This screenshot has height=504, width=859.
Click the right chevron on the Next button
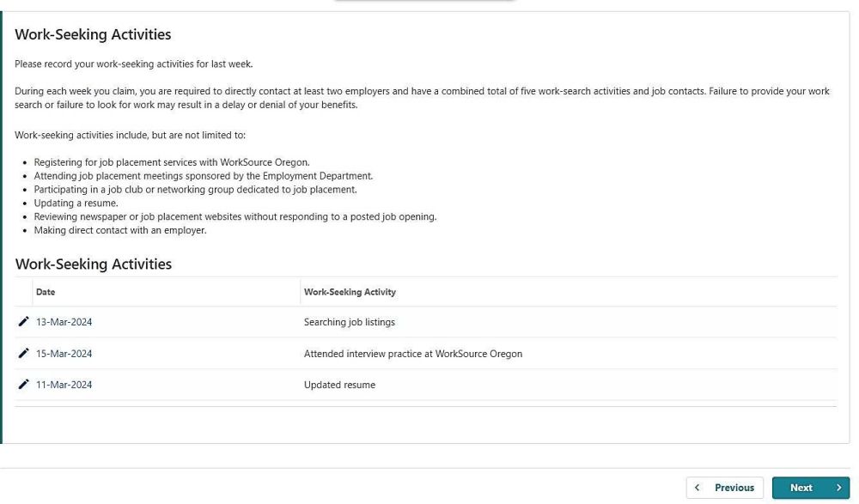pyautogui.click(x=838, y=488)
